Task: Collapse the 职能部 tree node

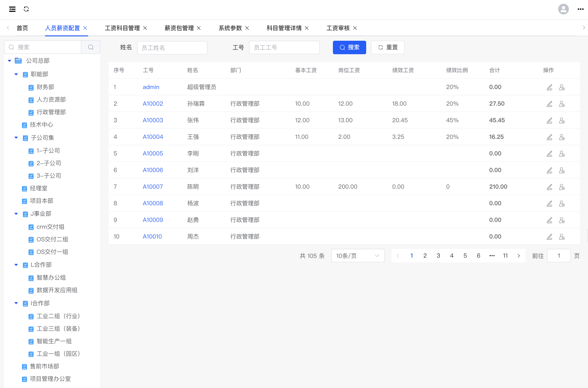Action: pyautogui.click(x=16, y=74)
